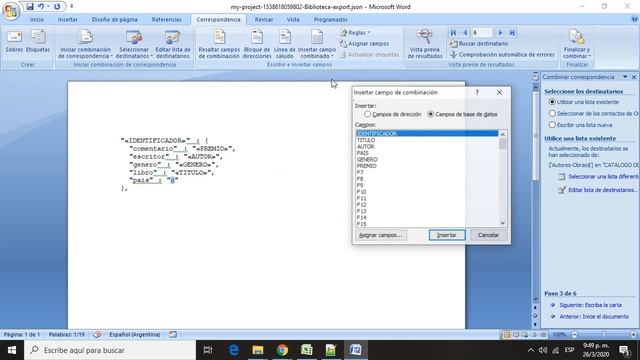Click Editar lista de destinatarios link
The height and width of the screenshot is (360, 640).
(x=602, y=190)
